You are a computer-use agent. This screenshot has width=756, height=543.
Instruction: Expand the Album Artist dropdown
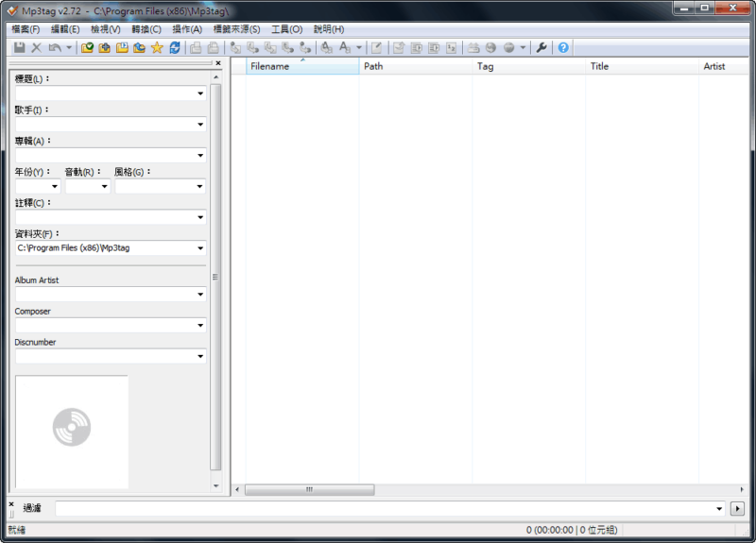pos(200,295)
